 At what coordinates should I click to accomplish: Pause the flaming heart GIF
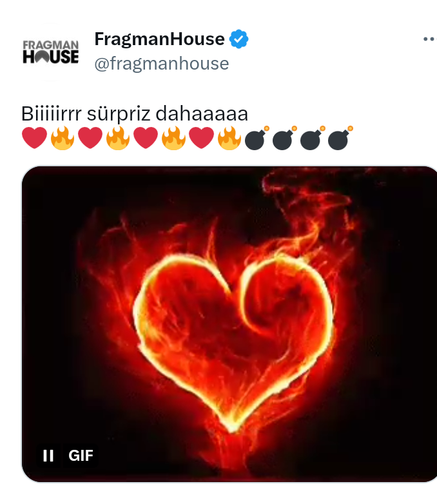(48, 456)
